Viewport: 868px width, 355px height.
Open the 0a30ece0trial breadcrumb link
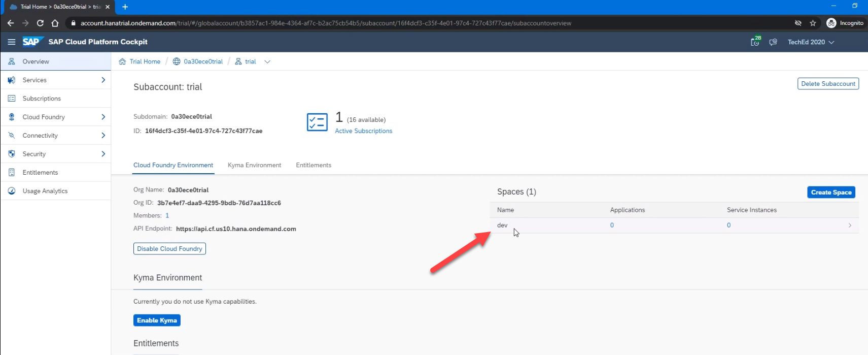203,61
